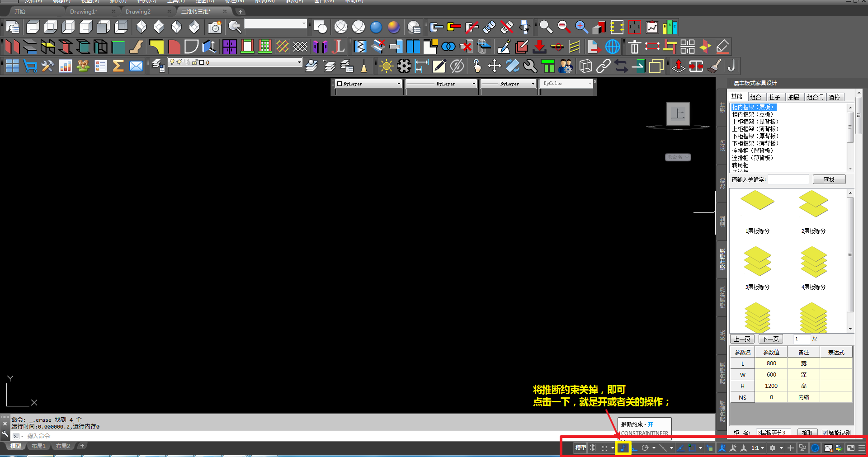Add a new drawing tab with plus

point(241,11)
